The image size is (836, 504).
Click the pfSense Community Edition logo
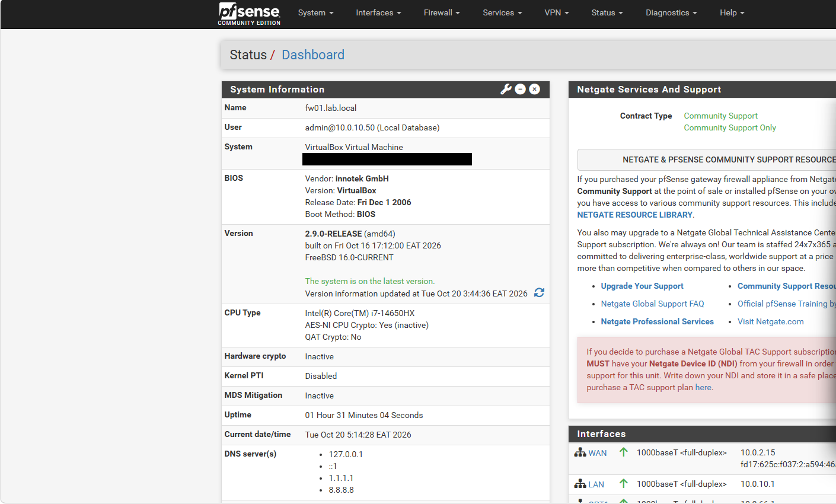click(x=249, y=14)
